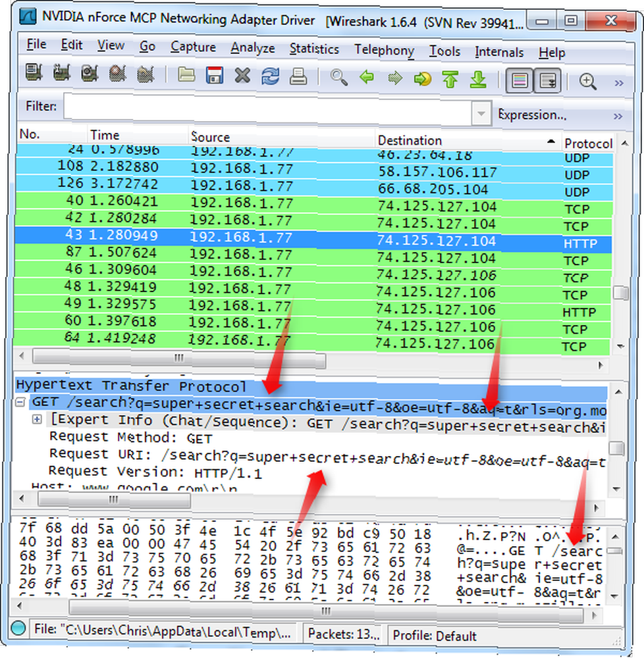Sort by Protocol column header
Viewport: 644px width, 658px height.
coord(588,144)
